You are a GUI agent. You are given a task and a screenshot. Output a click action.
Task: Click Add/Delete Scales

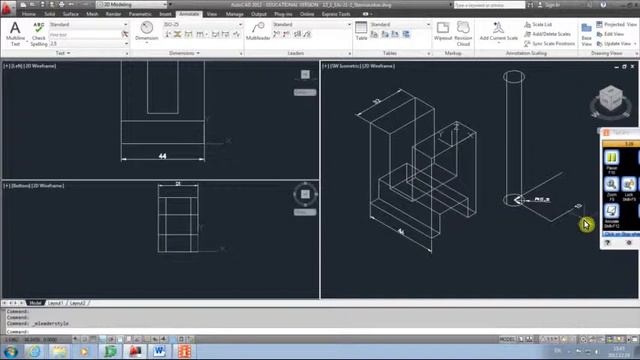point(547,34)
